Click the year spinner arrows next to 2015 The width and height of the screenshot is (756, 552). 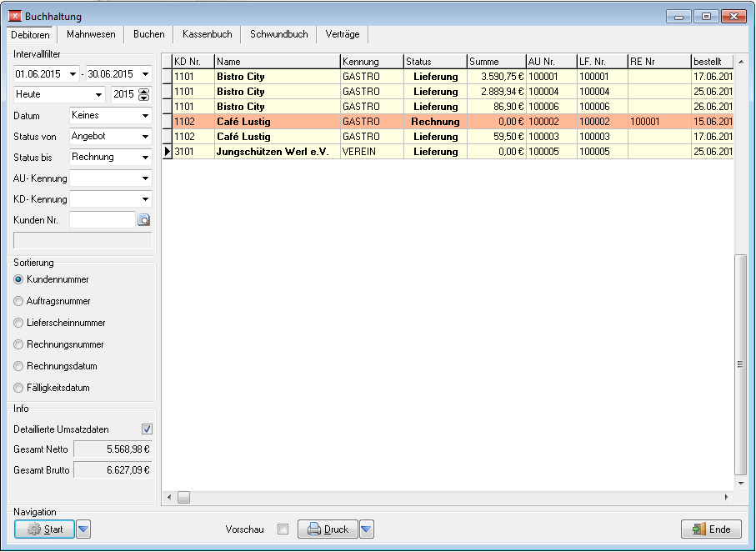click(144, 94)
